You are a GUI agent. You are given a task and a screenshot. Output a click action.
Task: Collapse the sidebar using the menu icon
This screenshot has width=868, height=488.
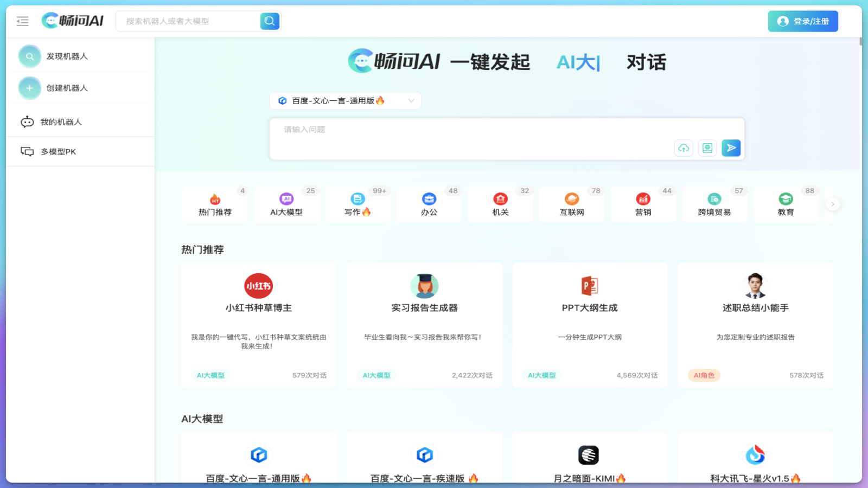[23, 21]
